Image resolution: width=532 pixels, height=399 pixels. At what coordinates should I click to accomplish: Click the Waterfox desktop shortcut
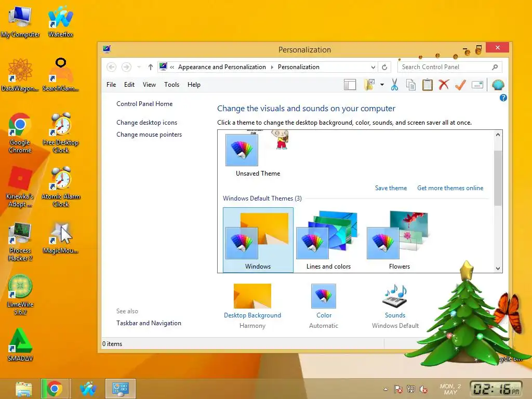pos(60,22)
